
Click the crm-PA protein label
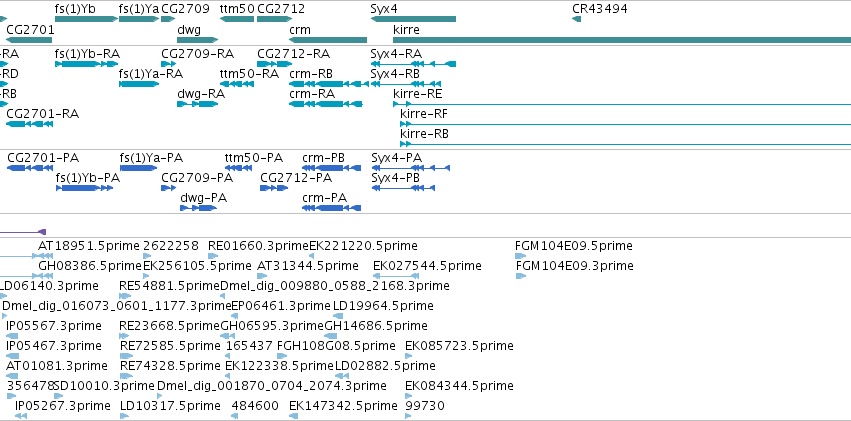325,198
